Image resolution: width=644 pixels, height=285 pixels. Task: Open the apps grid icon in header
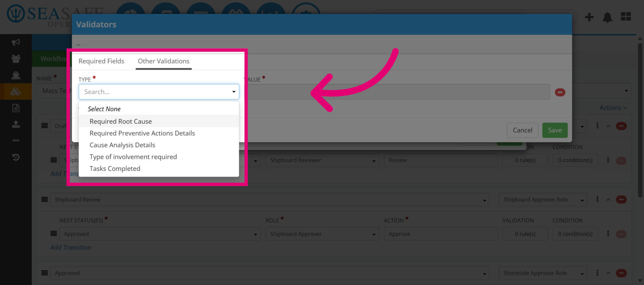[x=626, y=16]
